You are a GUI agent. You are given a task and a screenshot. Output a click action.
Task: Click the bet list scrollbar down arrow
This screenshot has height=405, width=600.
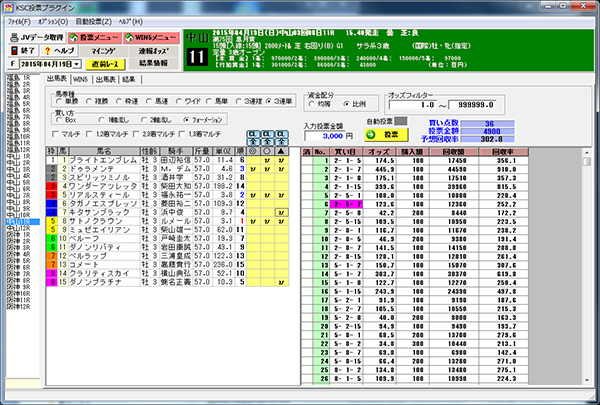coord(587,381)
